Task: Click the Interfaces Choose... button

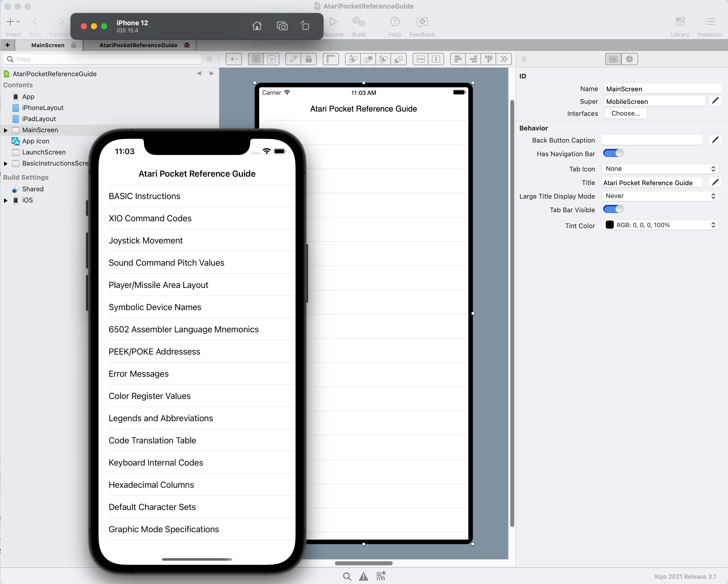Action: click(625, 114)
